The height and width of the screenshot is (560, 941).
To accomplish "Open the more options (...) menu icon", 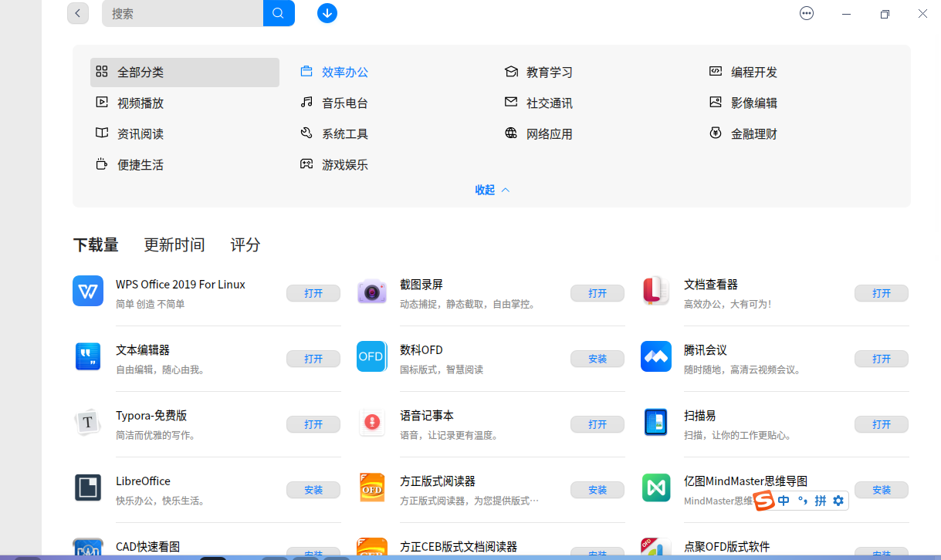I will (x=806, y=13).
